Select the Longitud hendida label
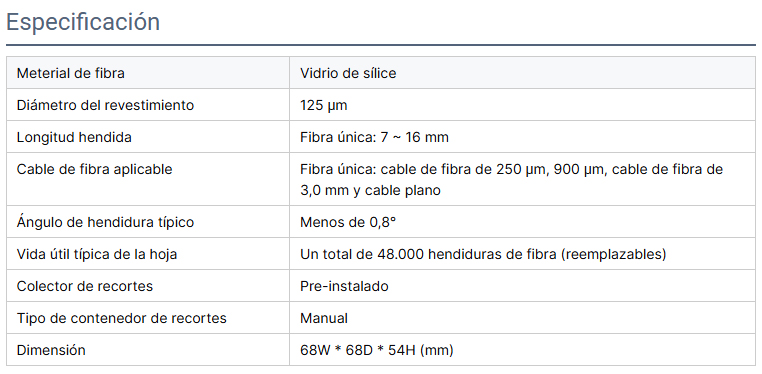762x374 pixels. coord(74,137)
